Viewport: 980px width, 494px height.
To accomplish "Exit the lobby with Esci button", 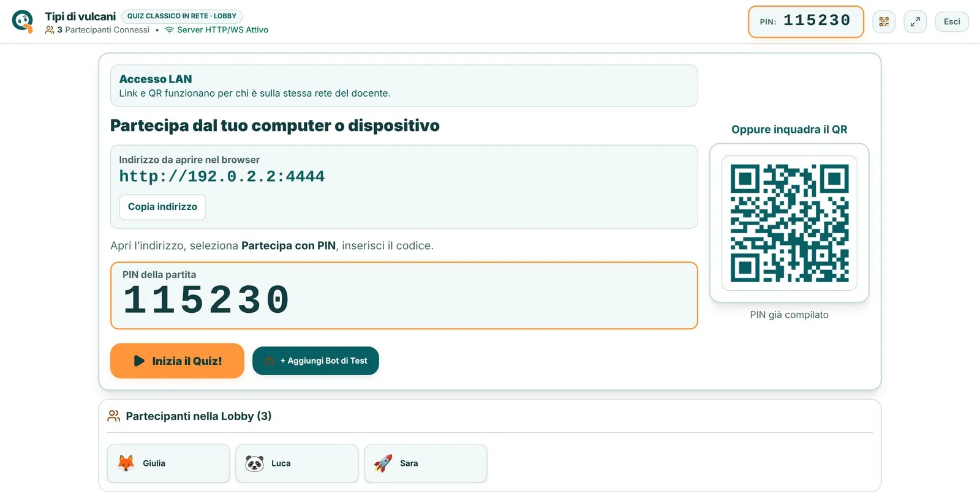I will pos(952,22).
